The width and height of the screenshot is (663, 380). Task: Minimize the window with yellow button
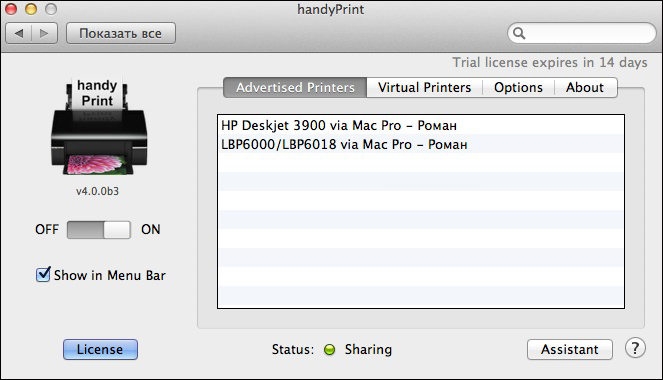click(x=31, y=9)
